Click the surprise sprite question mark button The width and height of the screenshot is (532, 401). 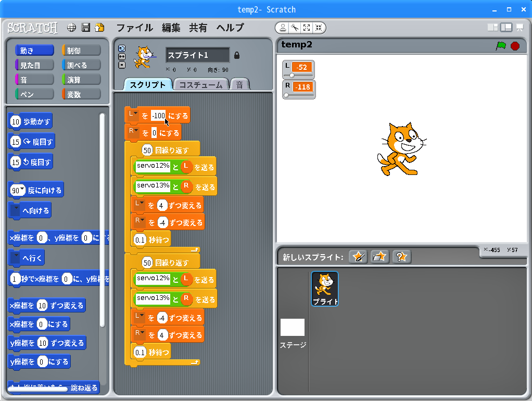401,257
